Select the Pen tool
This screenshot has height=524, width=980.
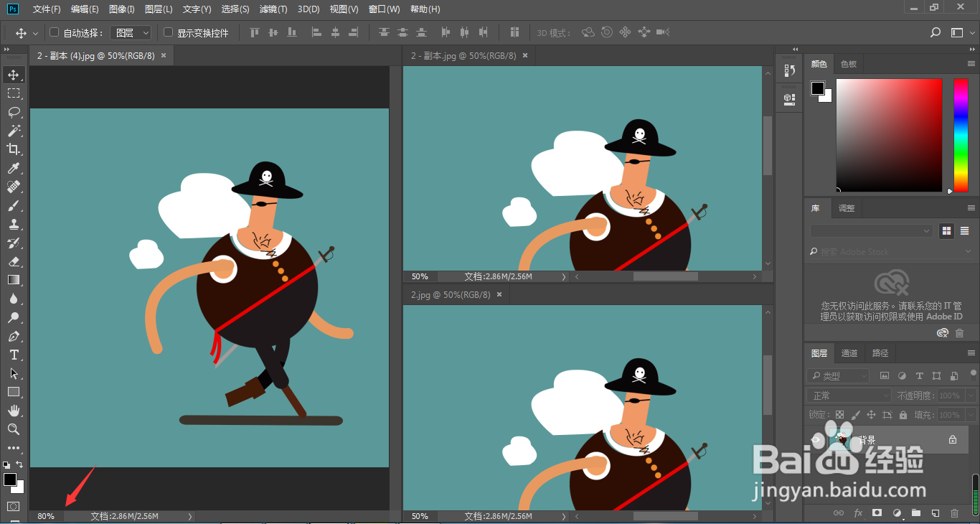click(14, 336)
